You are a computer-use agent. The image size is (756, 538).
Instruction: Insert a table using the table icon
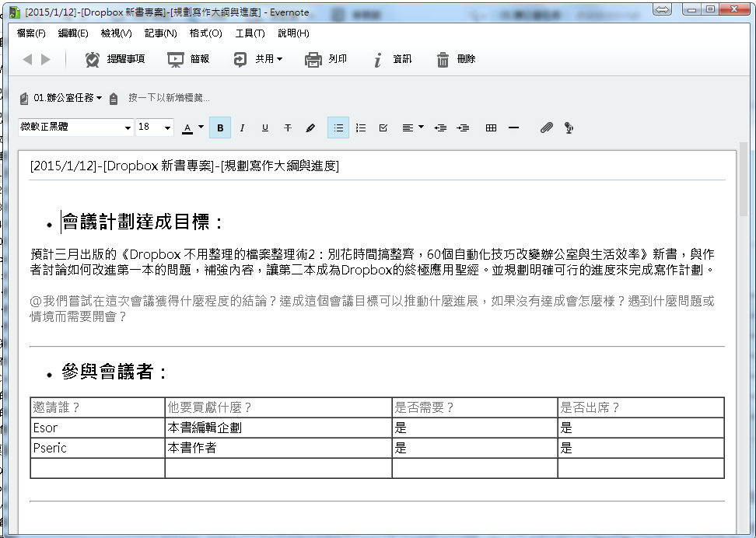point(491,127)
